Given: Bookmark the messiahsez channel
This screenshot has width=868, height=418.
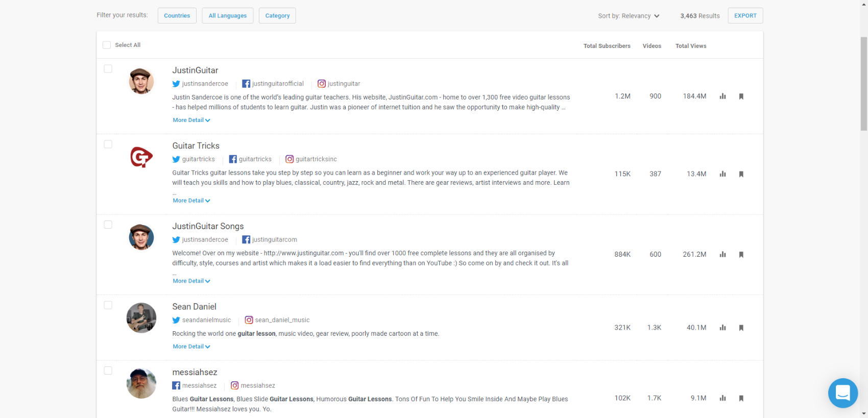Looking at the screenshot, I should [x=741, y=398].
